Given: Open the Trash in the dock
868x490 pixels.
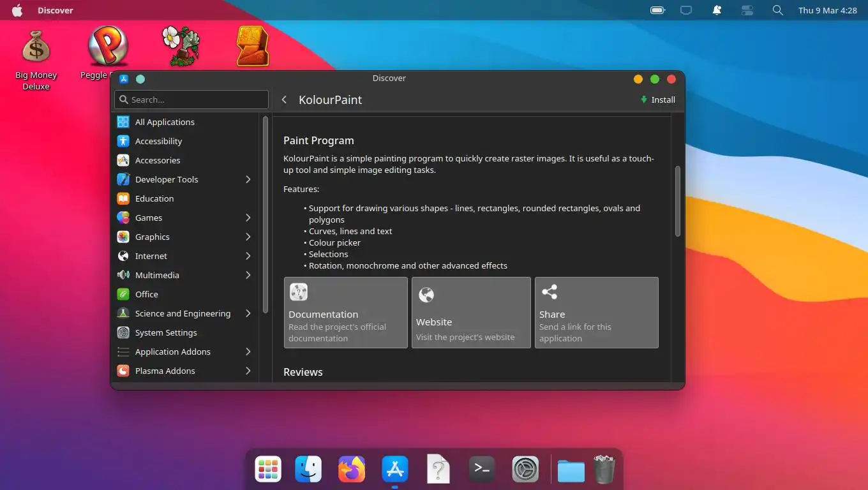Looking at the screenshot, I should 604,470.
